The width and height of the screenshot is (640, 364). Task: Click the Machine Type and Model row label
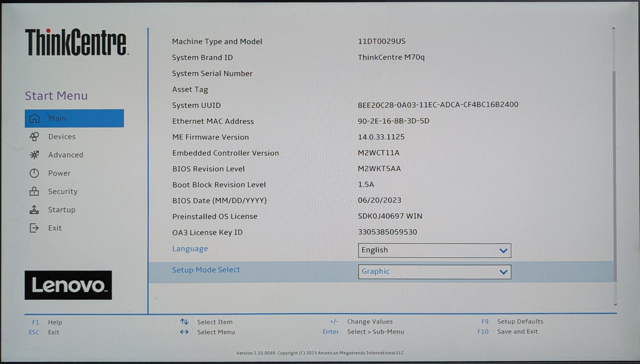[x=217, y=42]
